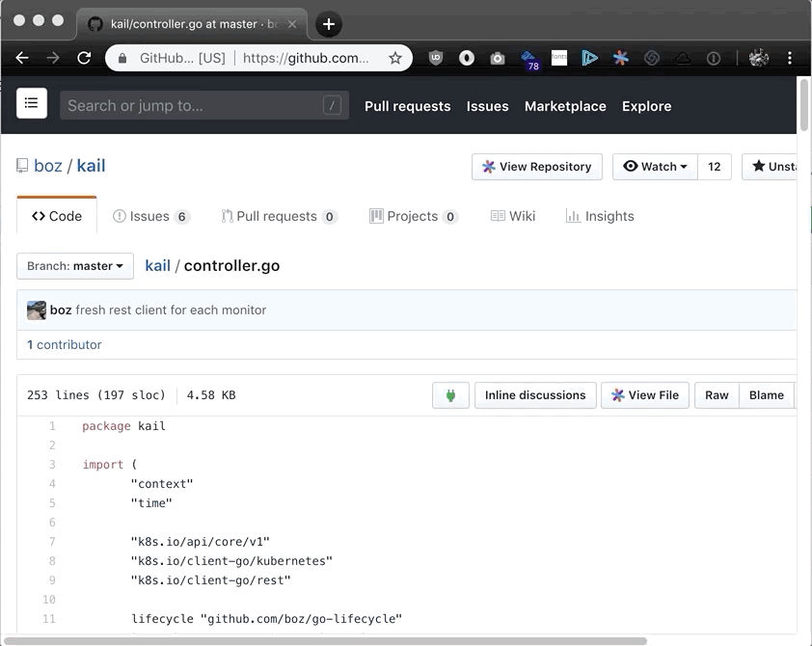Viewport: 812px width, 646px height.
Task: Click the vertical page scrollbar
Action: pyautogui.click(x=804, y=105)
